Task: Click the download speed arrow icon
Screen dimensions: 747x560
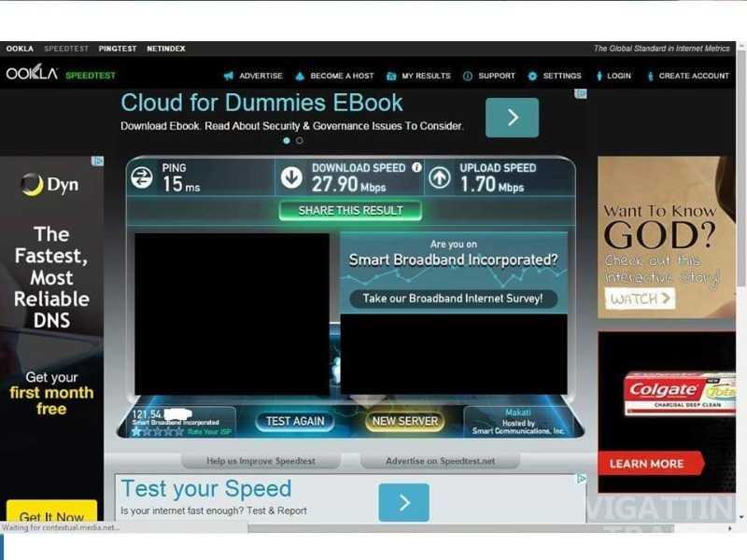Action: tap(291, 177)
